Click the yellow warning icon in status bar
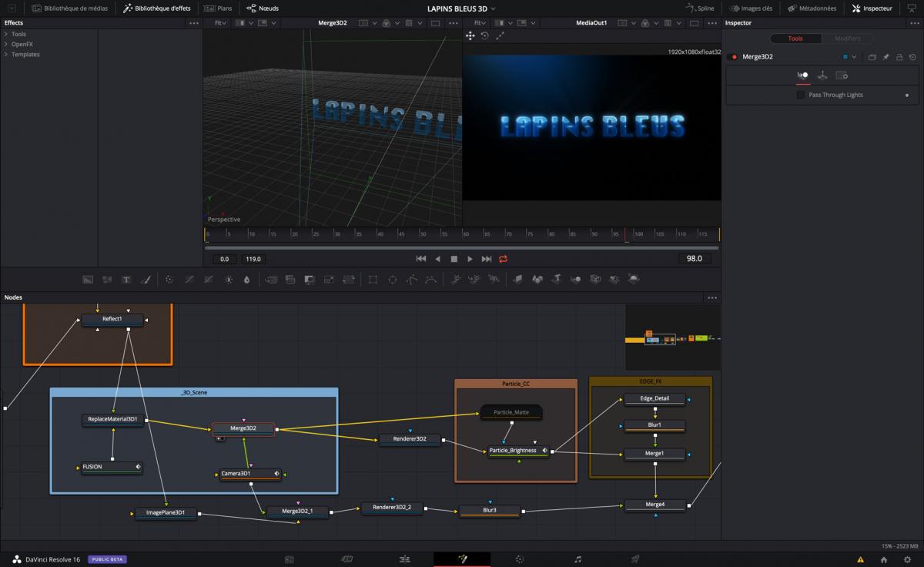 (x=860, y=559)
